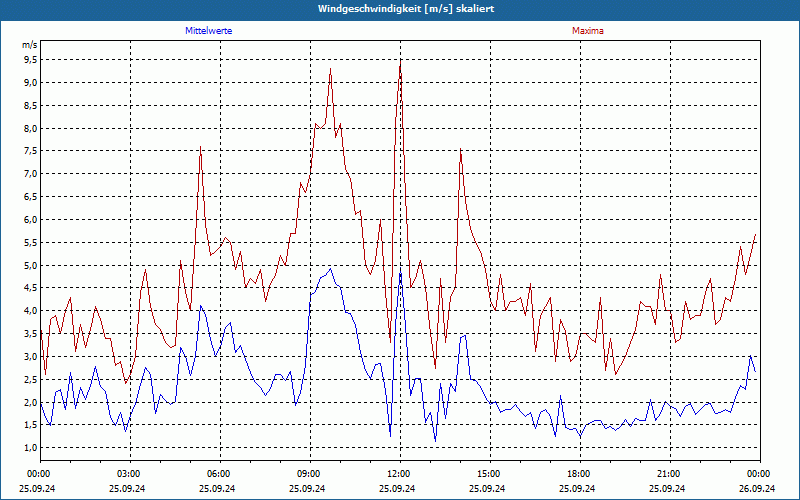Click the '8,5' y-axis value

(x=31, y=106)
